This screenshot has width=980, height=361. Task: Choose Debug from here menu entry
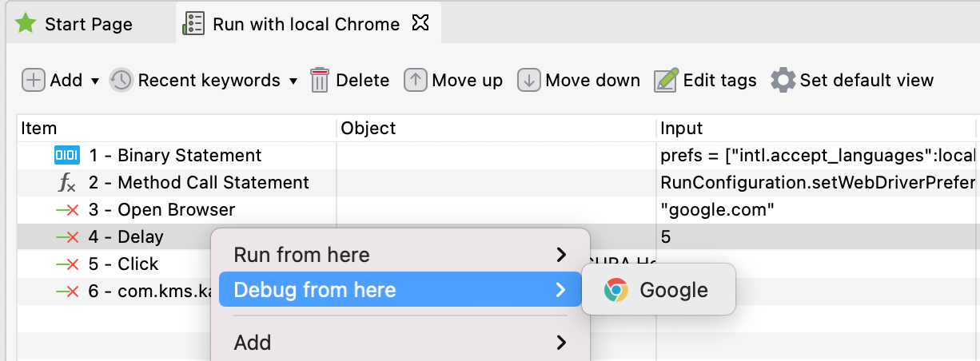(400, 289)
